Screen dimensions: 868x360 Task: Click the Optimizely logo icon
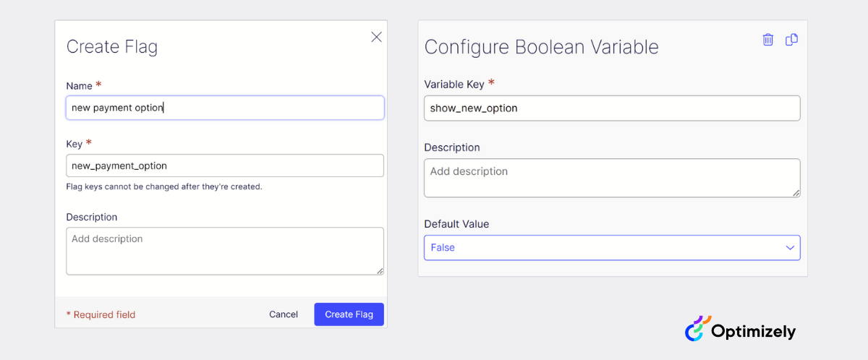click(697, 329)
